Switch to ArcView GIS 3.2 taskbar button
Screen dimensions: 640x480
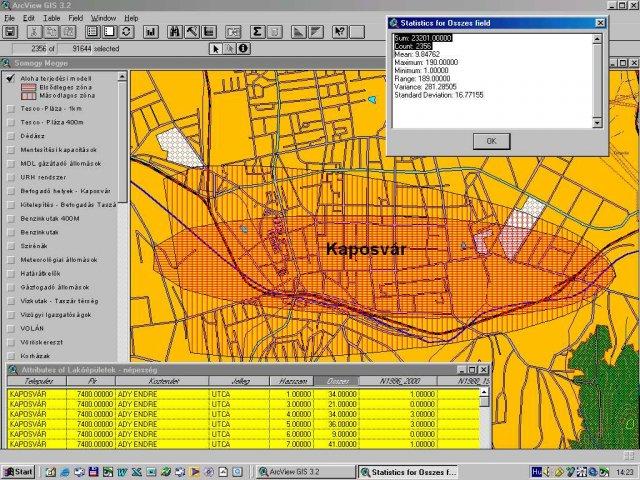305,471
